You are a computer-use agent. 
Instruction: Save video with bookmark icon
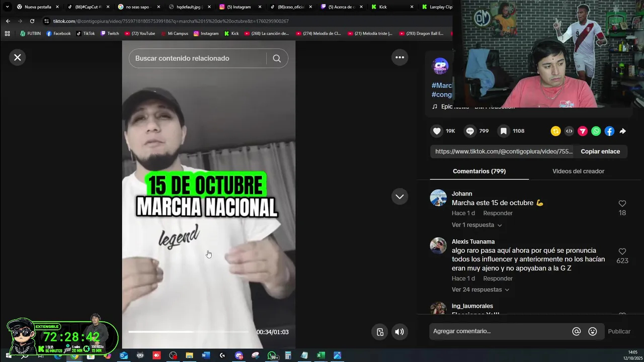[x=503, y=131]
